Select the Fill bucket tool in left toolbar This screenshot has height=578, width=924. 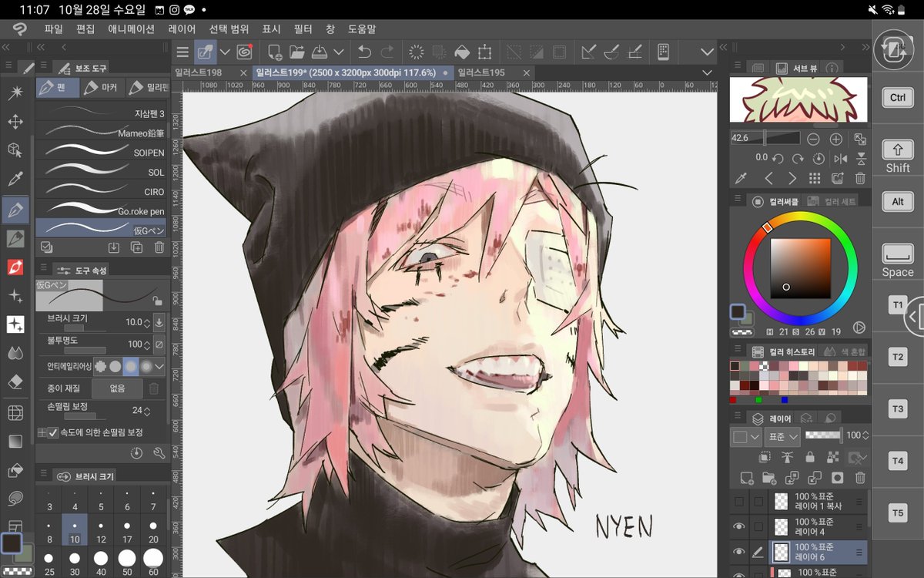[x=15, y=470]
